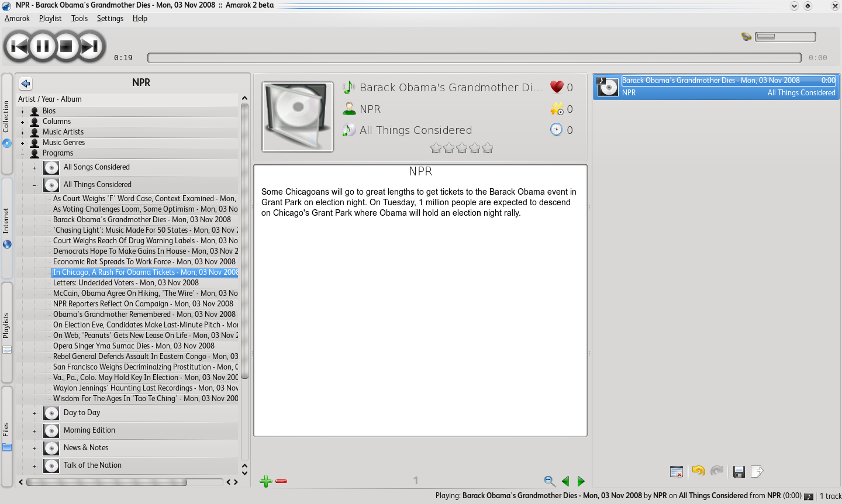Click the track title music note icon
Viewport: 842px width, 504px height.
pos(348,88)
